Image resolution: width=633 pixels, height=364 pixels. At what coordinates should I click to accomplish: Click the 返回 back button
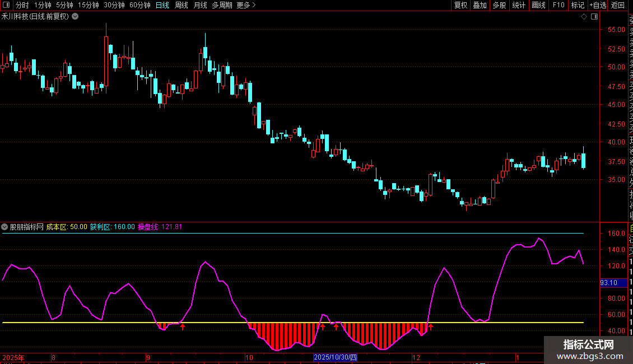click(617, 5)
